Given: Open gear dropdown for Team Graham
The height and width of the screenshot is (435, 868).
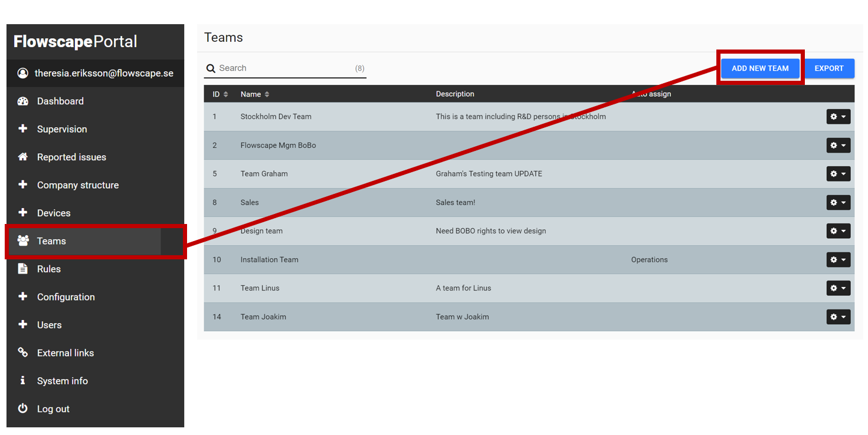Looking at the screenshot, I should point(838,174).
